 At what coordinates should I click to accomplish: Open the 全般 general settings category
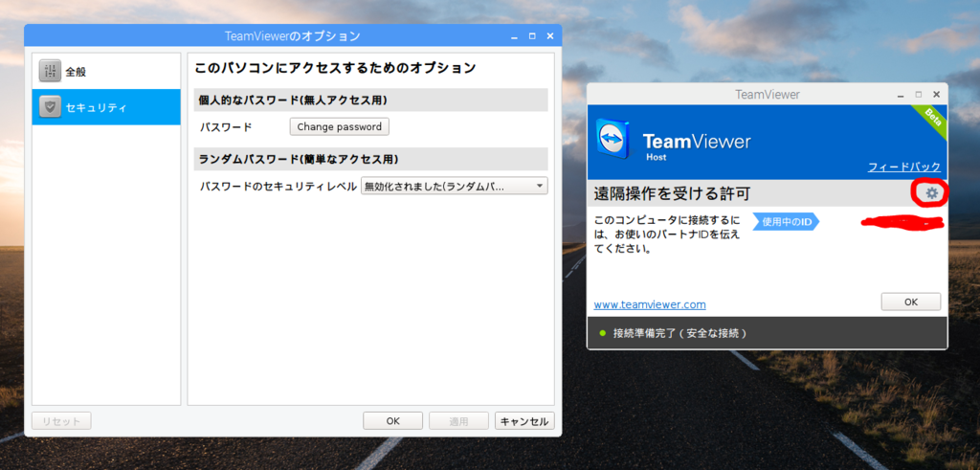(106, 71)
